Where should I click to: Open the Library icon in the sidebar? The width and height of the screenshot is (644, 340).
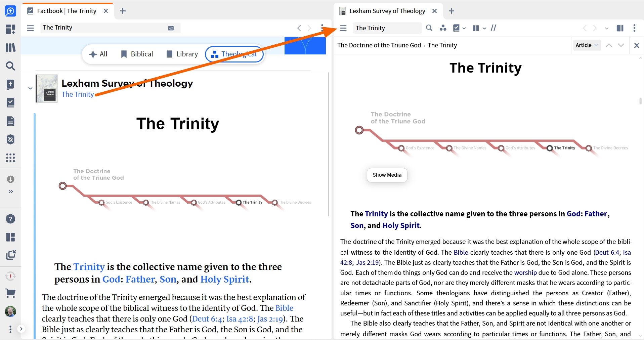click(x=10, y=47)
